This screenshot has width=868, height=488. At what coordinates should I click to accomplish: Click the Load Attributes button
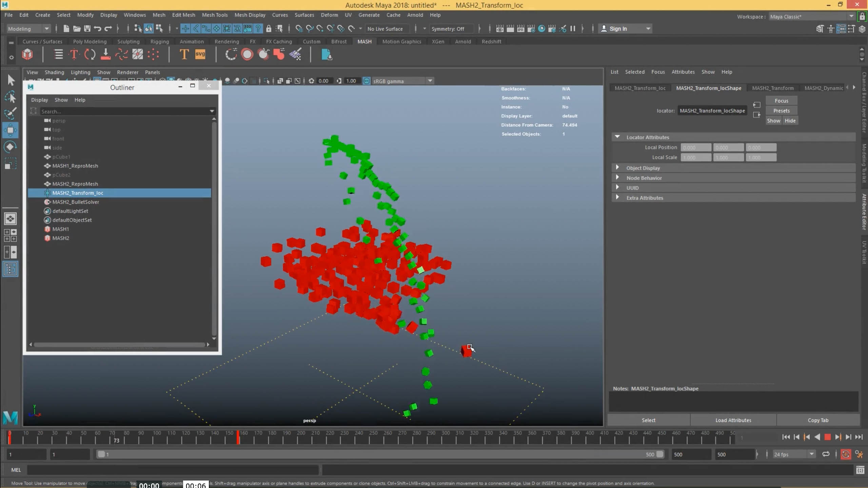tap(733, 420)
